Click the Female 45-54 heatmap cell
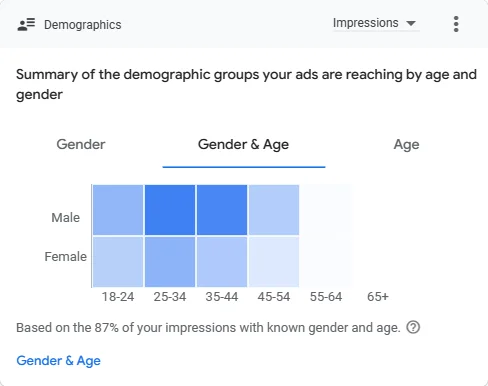 pyautogui.click(x=274, y=262)
